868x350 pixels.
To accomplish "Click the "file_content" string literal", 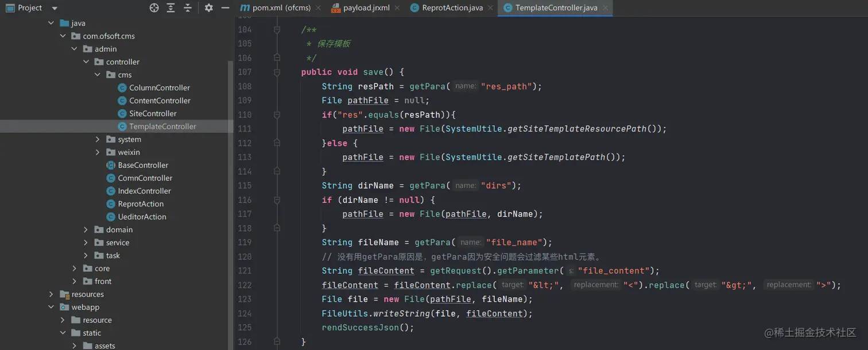I will pos(614,271).
